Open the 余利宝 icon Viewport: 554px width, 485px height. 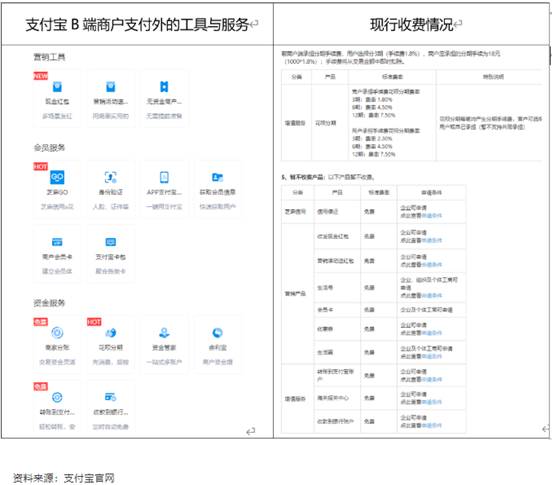217,333
